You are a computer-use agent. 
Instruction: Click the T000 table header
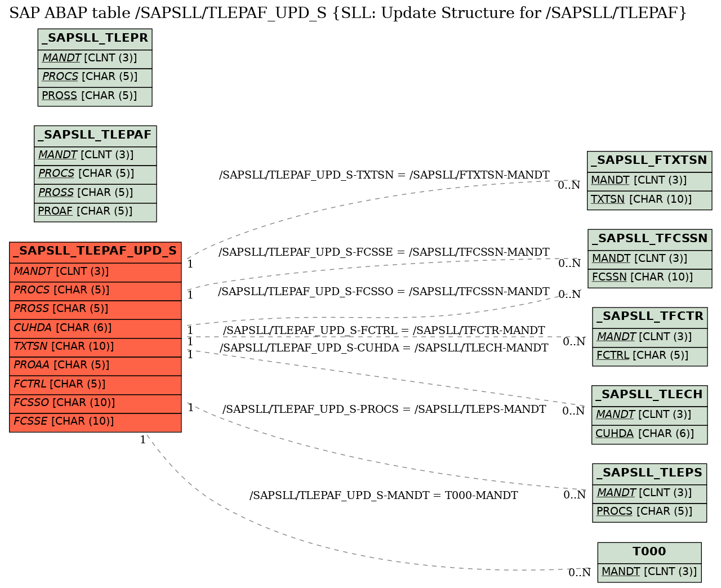[x=649, y=552]
